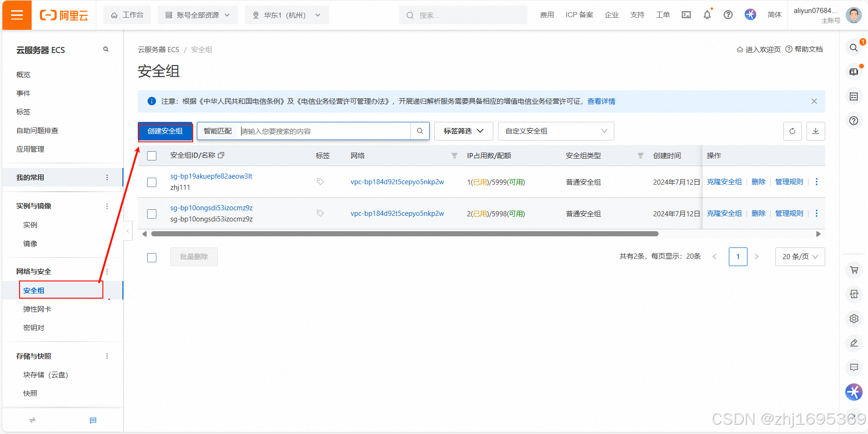This screenshot has width=868, height=434.
Task: Open the 20 条/页 page size dropdown
Action: [800, 257]
